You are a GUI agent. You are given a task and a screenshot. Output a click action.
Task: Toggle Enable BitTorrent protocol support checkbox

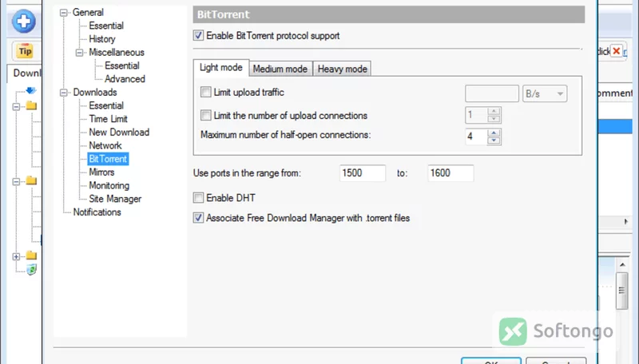(198, 35)
